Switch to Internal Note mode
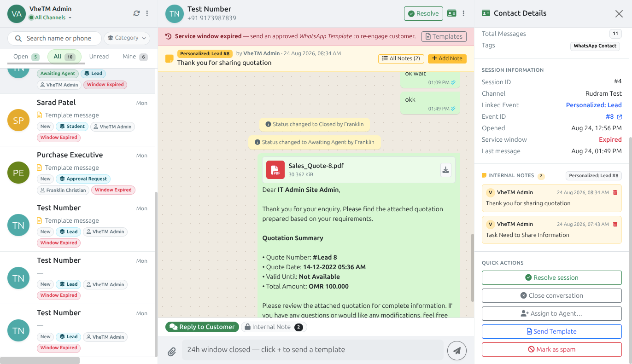 274,327
